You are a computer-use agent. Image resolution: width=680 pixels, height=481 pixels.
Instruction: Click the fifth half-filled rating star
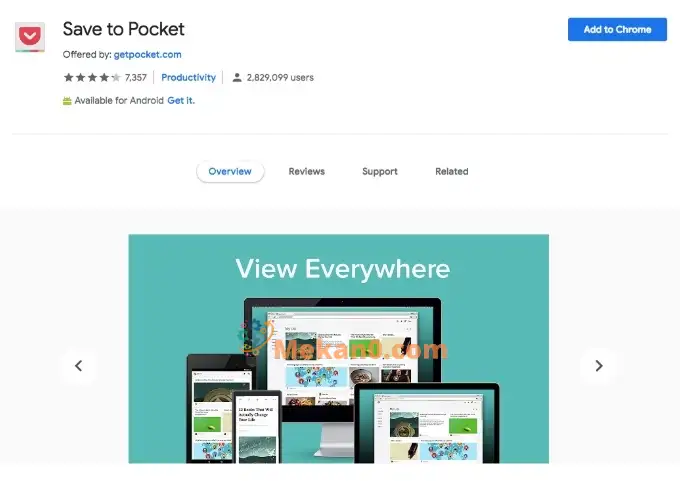coord(116,78)
